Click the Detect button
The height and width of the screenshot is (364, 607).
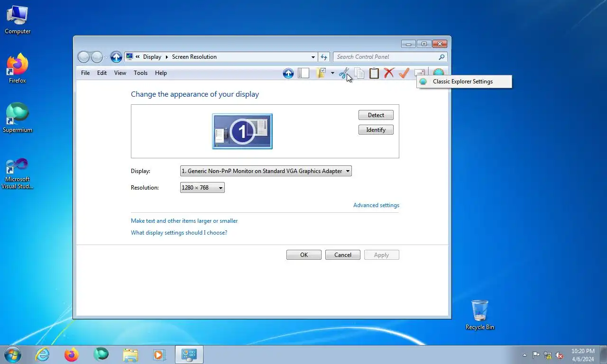[376, 115]
